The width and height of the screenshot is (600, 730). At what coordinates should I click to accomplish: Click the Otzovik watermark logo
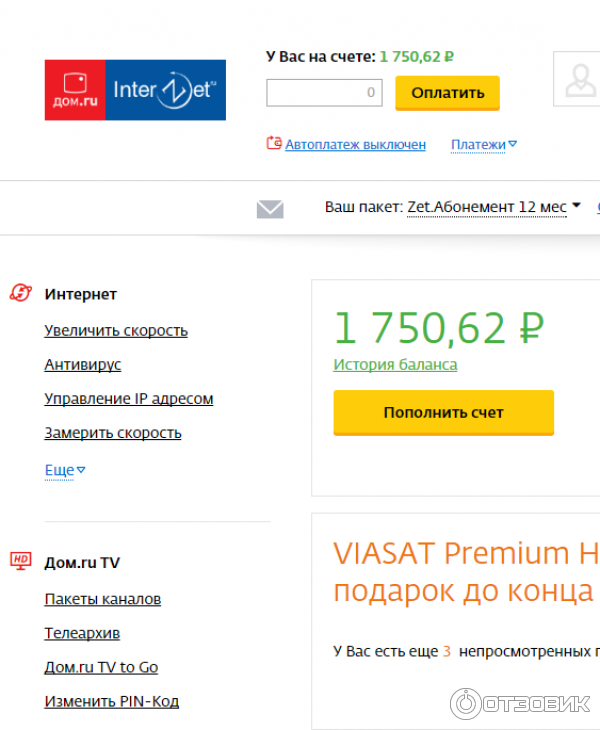(x=520, y=703)
